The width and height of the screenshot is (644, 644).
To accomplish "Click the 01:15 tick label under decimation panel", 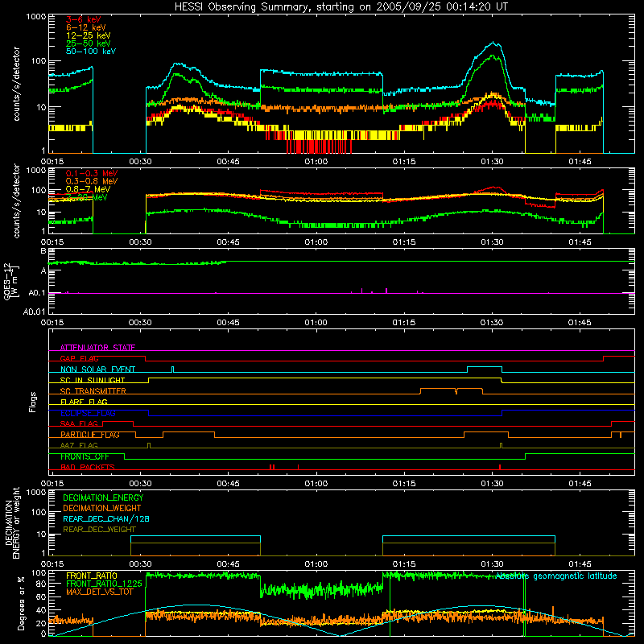I will tap(404, 564).
